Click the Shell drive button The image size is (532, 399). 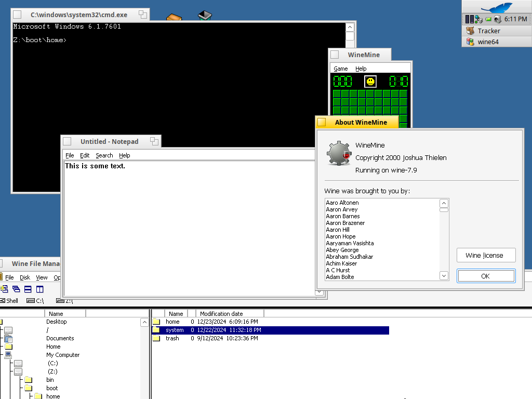[9, 301]
